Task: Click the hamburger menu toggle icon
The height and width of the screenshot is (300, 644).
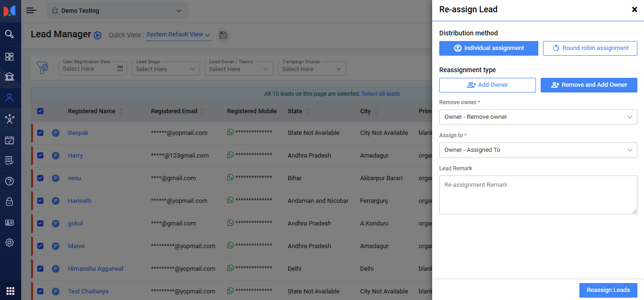Action: [x=31, y=10]
